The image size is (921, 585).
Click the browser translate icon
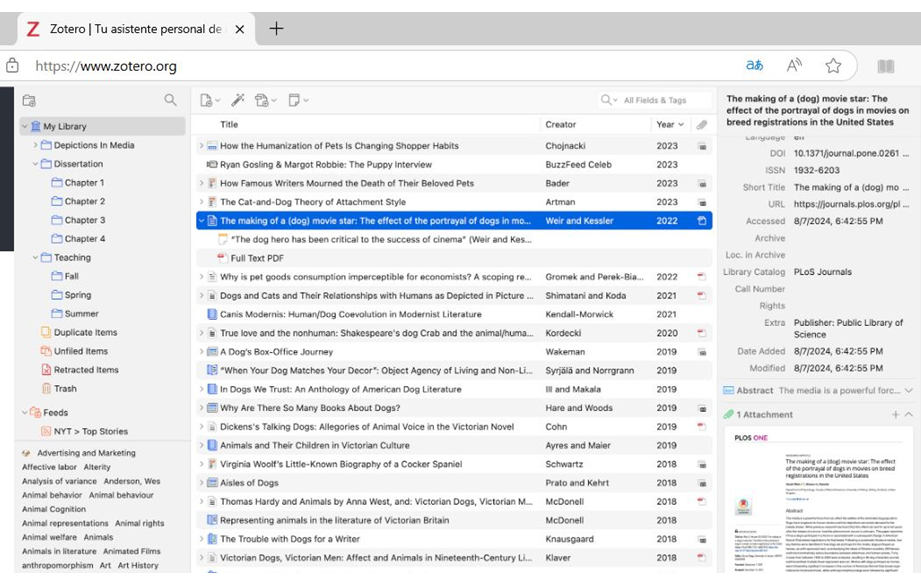754,66
